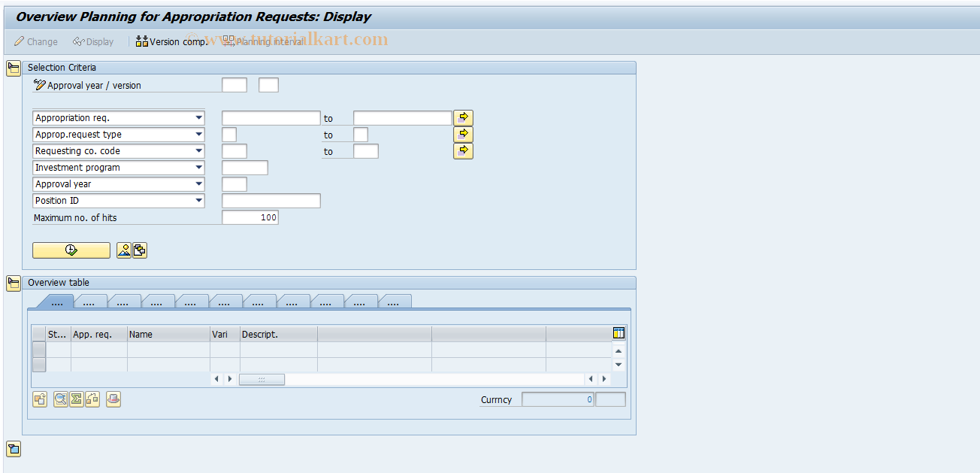This screenshot has height=473, width=980.
Task: Click the Approval year criterion input field
Action: pos(234,184)
